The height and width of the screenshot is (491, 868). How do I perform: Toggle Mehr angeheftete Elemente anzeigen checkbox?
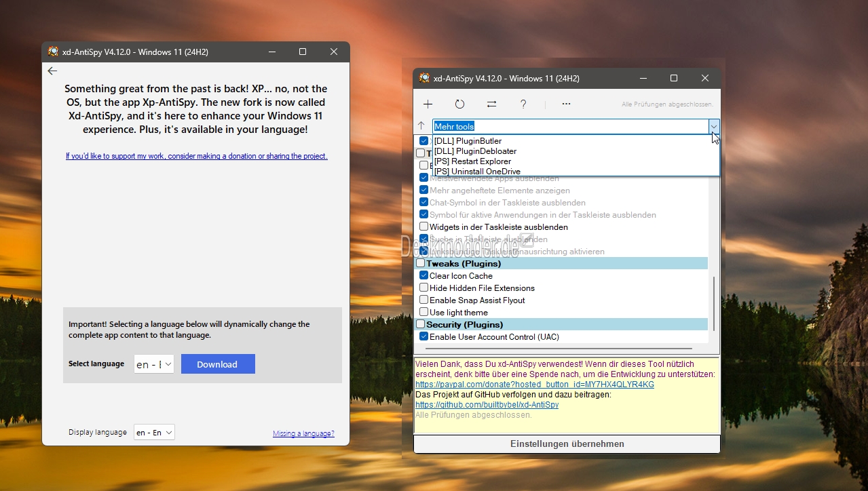click(x=424, y=191)
